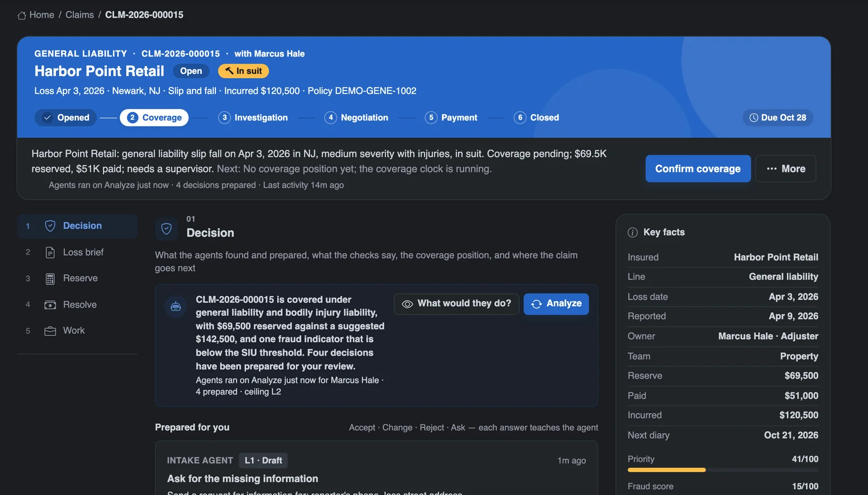Open the Work section in sidebar
868x495 pixels.
coord(77,331)
